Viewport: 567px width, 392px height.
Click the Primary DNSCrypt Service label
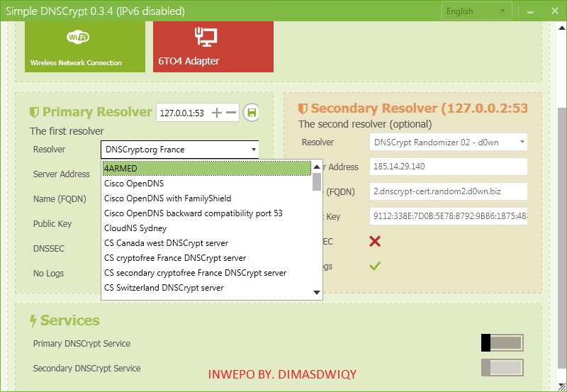pos(82,344)
